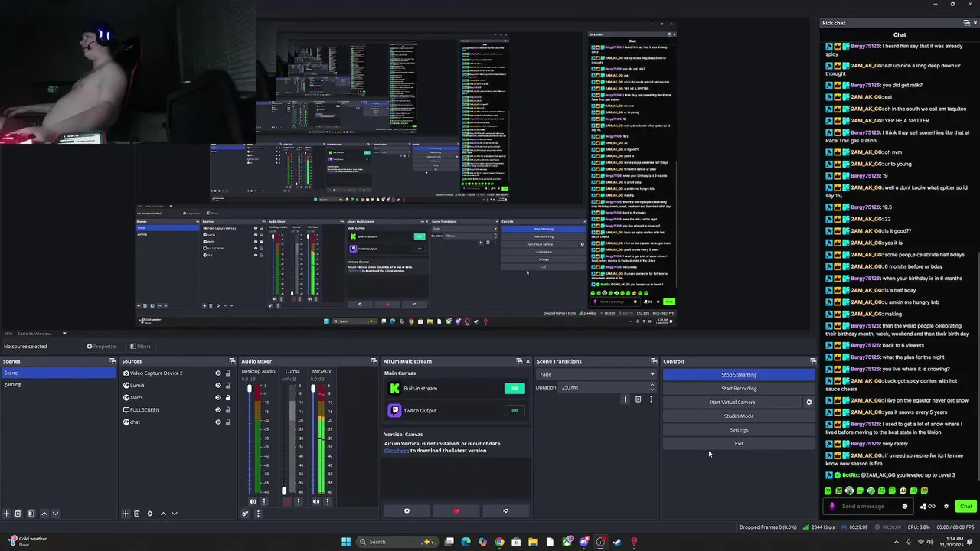Undock the Sources panel with its float icon
Viewport: 980px width, 551px height.
232,361
